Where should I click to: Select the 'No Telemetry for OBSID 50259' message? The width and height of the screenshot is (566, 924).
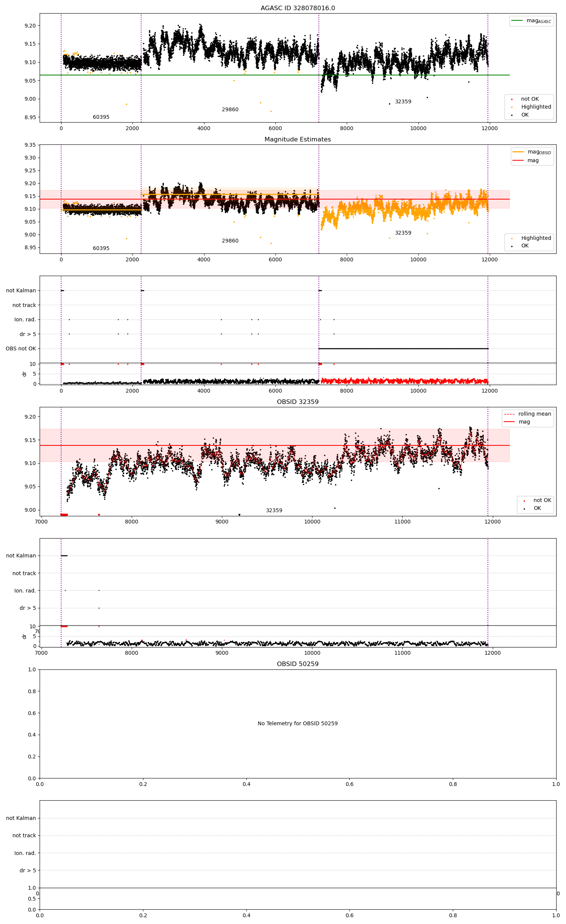(x=298, y=723)
